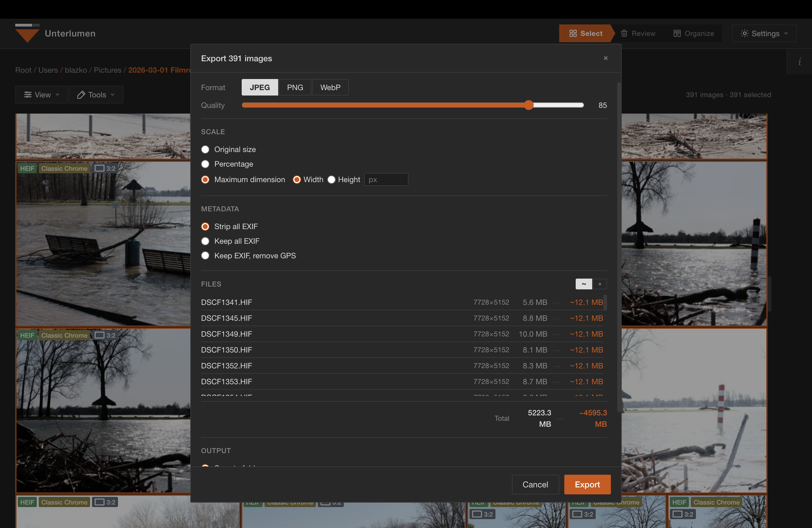The height and width of the screenshot is (528, 812).
Task: Choose Keep EXIF, remove GPS option
Action: pos(205,256)
